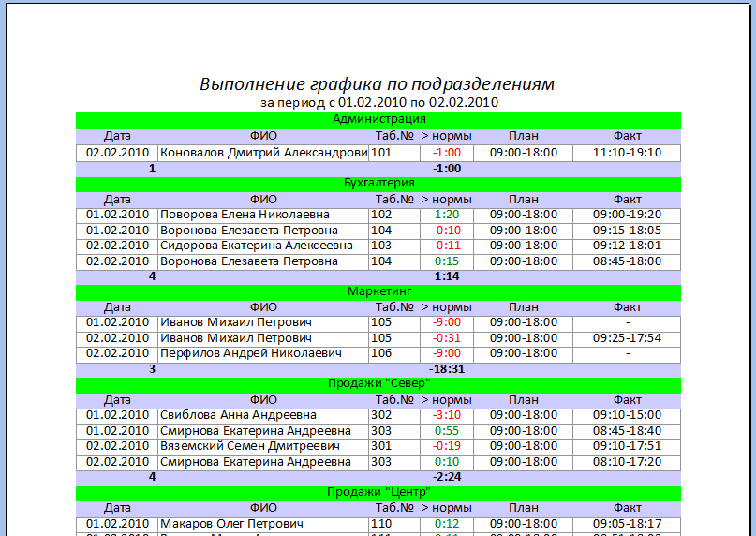Click the Маркетинг total '-18:31'
Viewport: 756px width, 536px height.
[x=447, y=369]
